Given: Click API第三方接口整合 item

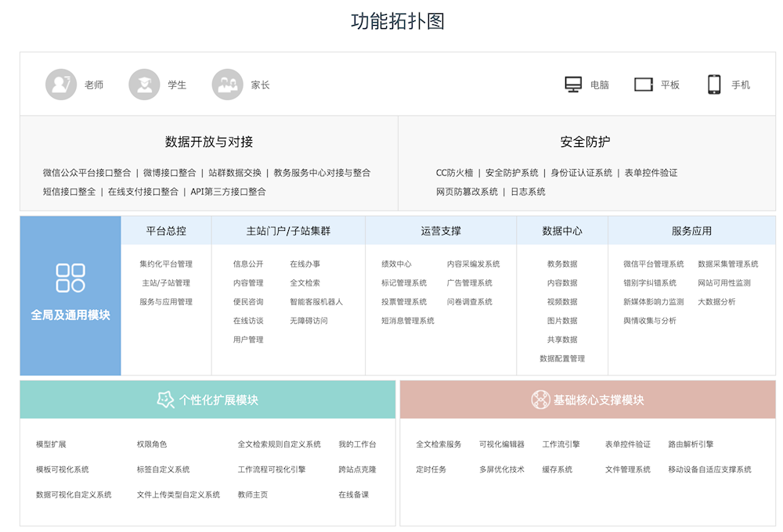Looking at the screenshot, I should (x=228, y=192).
